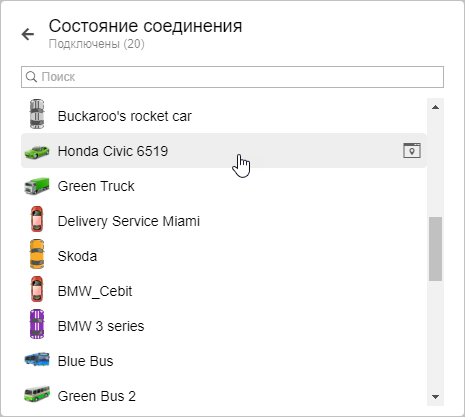Select Green Truck list item
Screen dimensions: 465x417
coord(224,186)
